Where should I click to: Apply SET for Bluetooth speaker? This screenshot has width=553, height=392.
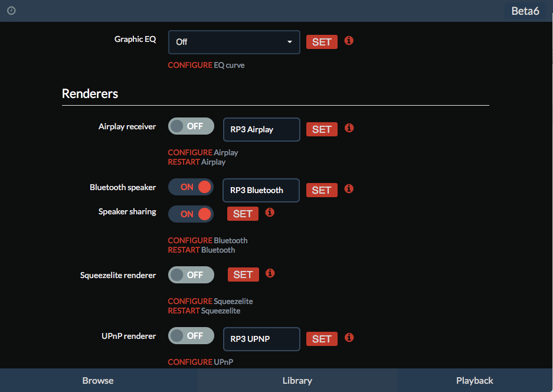tap(322, 190)
